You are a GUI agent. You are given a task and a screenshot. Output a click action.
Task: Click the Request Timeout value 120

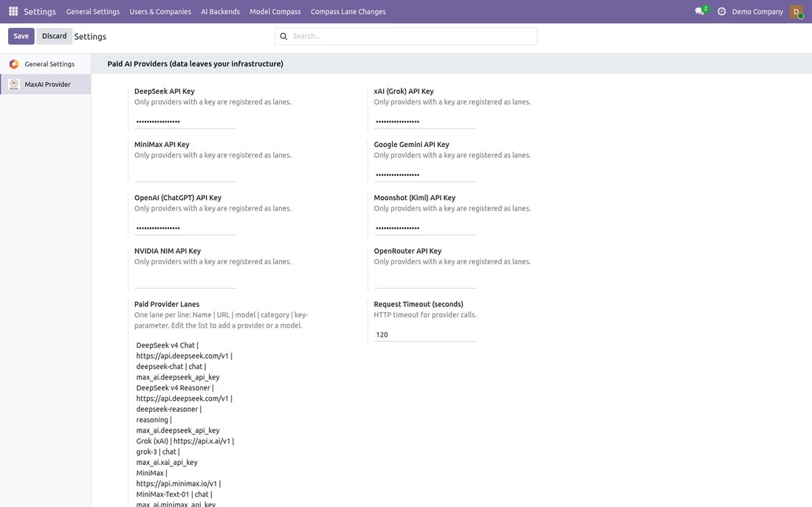424,335
